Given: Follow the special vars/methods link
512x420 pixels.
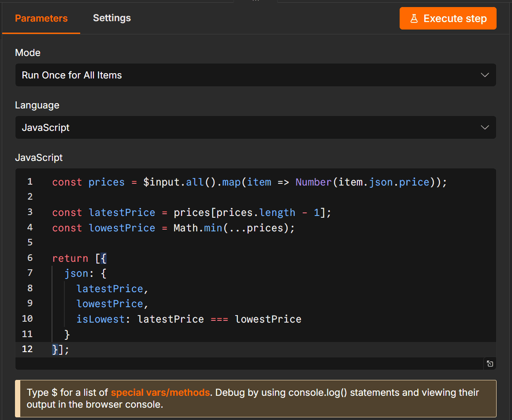Looking at the screenshot, I should point(160,392).
